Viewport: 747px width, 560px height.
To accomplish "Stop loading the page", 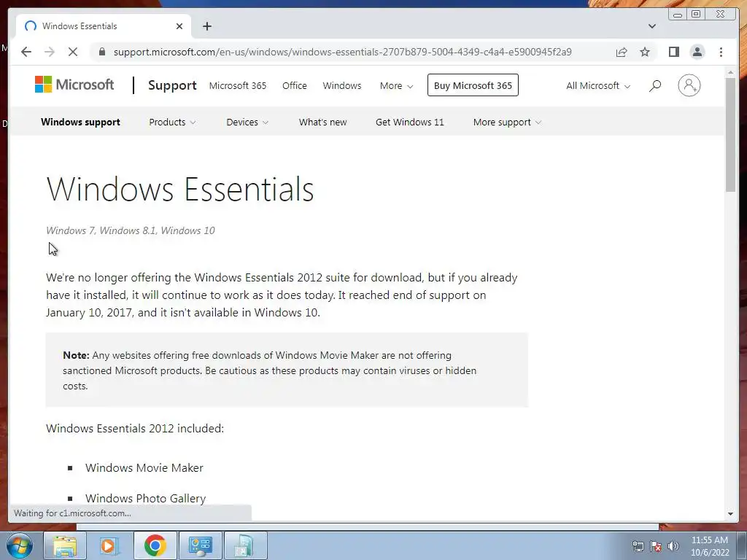I will [x=73, y=52].
